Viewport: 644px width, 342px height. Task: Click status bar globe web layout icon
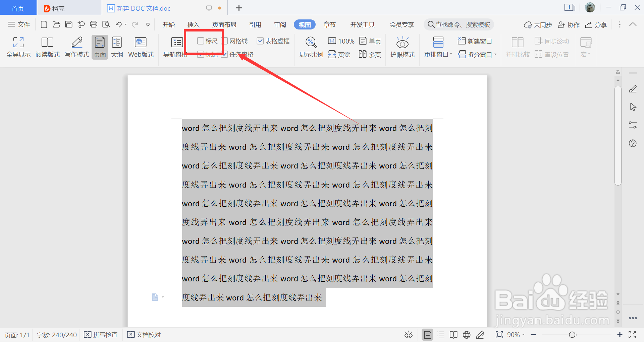(467, 335)
